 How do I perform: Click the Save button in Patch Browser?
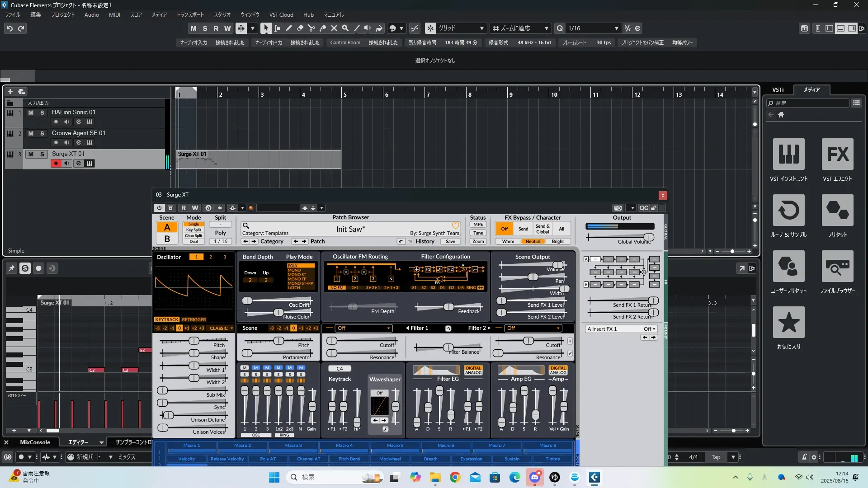[450, 241]
